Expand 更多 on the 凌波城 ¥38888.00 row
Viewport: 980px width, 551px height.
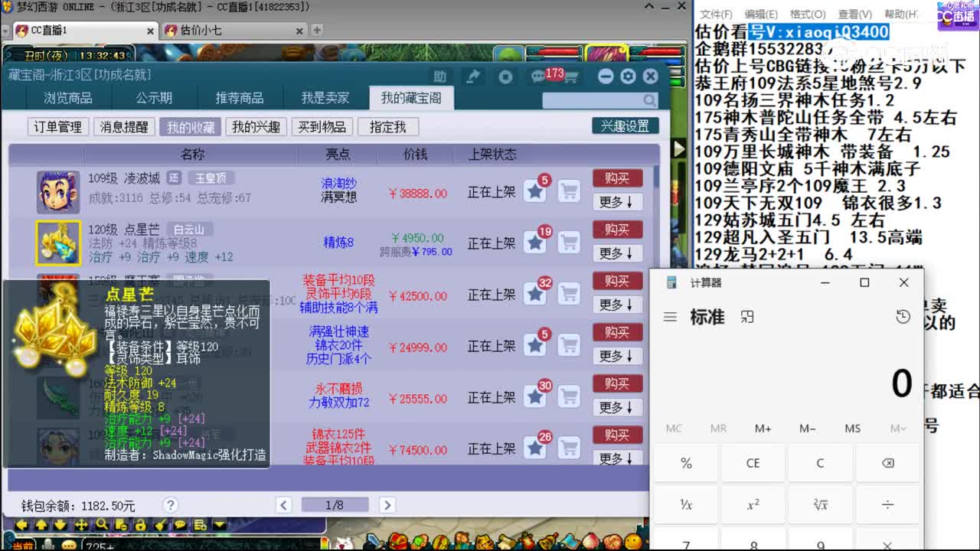point(617,202)
